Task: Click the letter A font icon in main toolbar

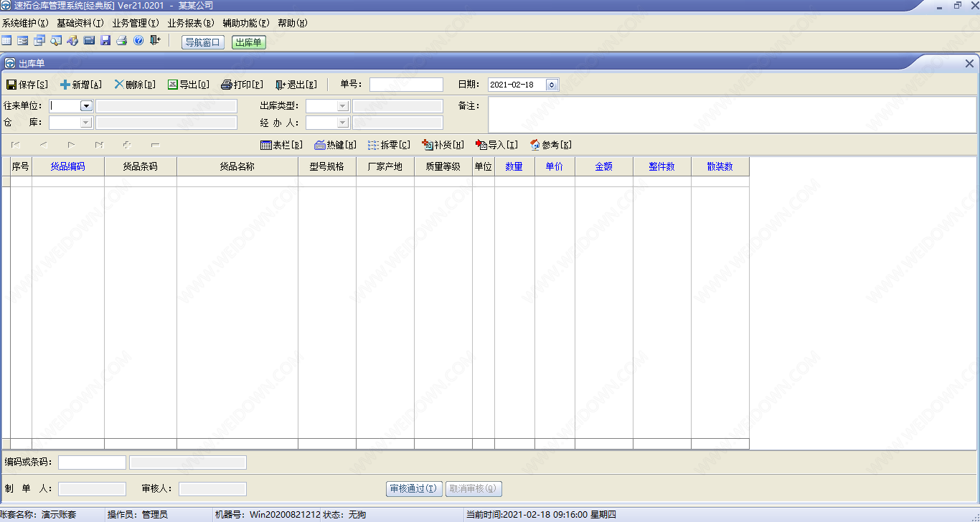Action: point(72,41)
